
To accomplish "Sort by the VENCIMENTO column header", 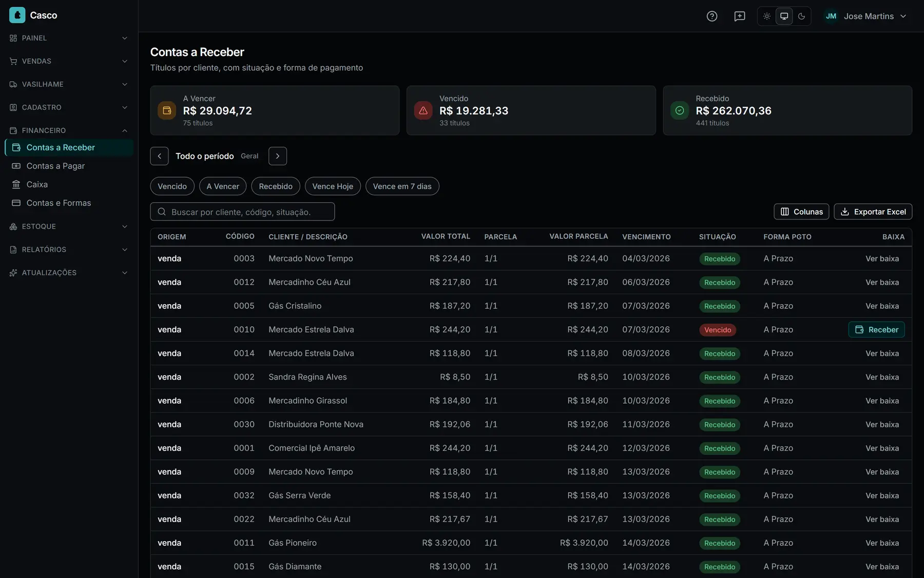I will 646,237.
